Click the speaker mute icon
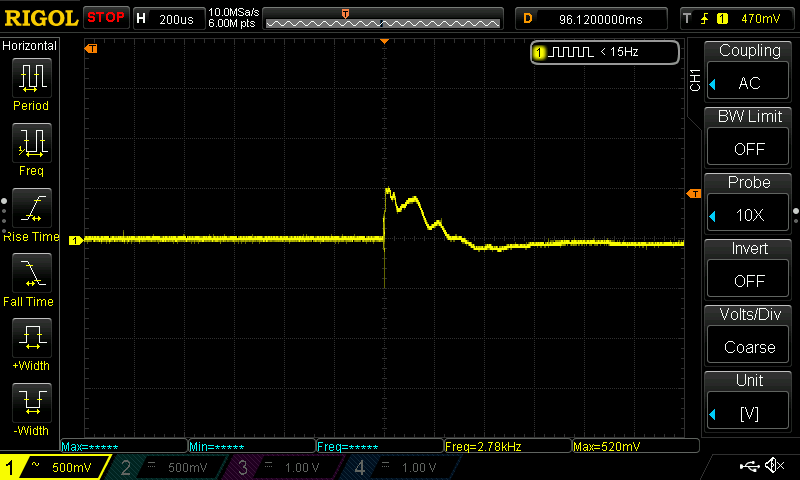Viewport: 800px width, 480px height. pyautogui.click(x=773, y=466)
